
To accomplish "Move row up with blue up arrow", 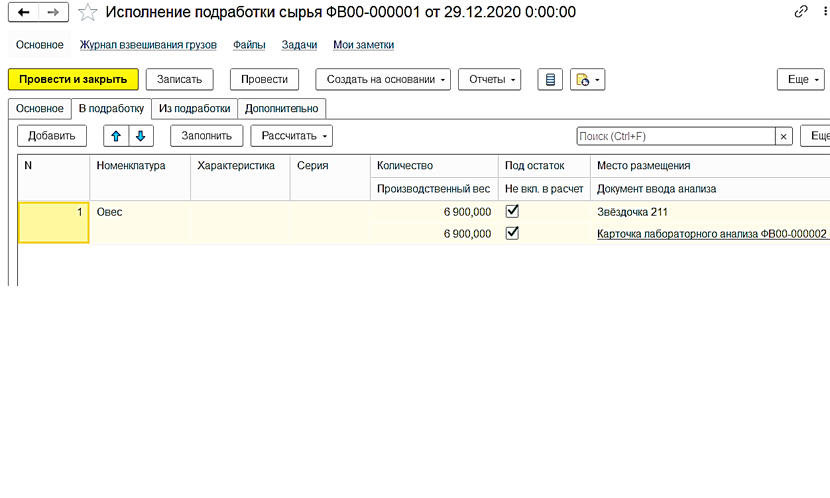I will point(116,136).
